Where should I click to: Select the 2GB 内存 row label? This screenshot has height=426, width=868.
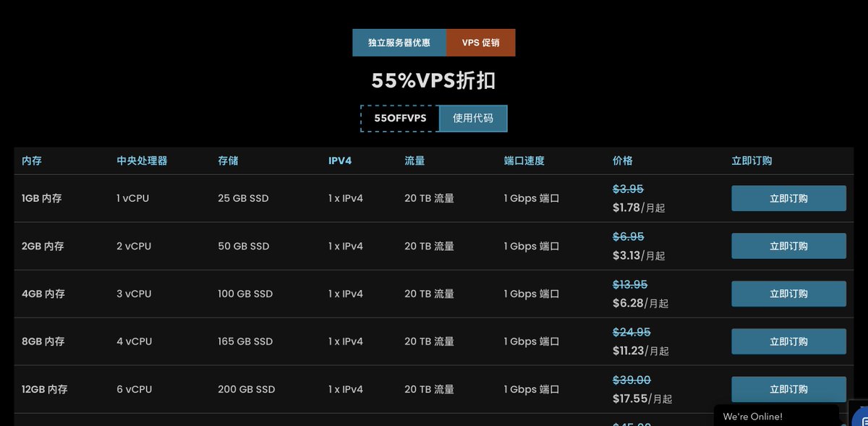[43, 246]
